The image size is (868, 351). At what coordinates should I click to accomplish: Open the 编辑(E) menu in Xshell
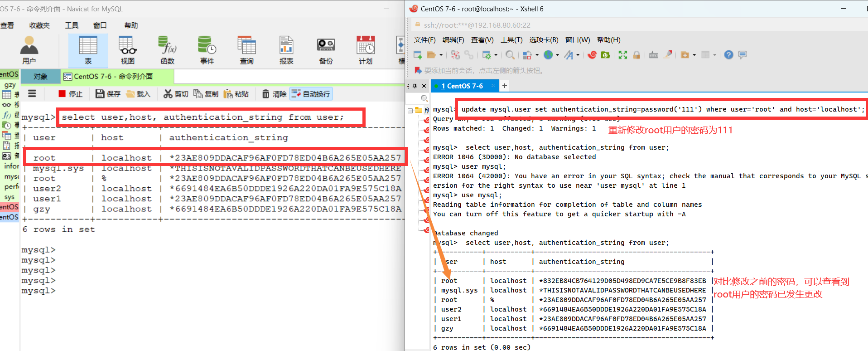[x=453, y=40]
